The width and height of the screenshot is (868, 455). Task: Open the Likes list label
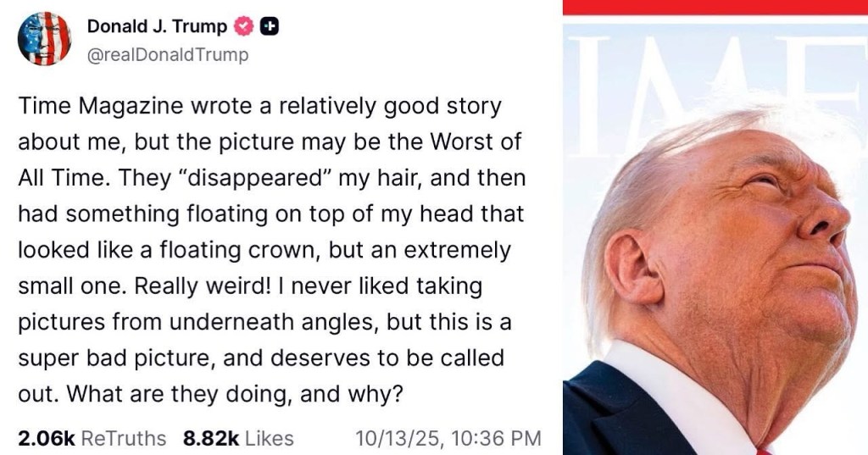[x=271, y=438]
